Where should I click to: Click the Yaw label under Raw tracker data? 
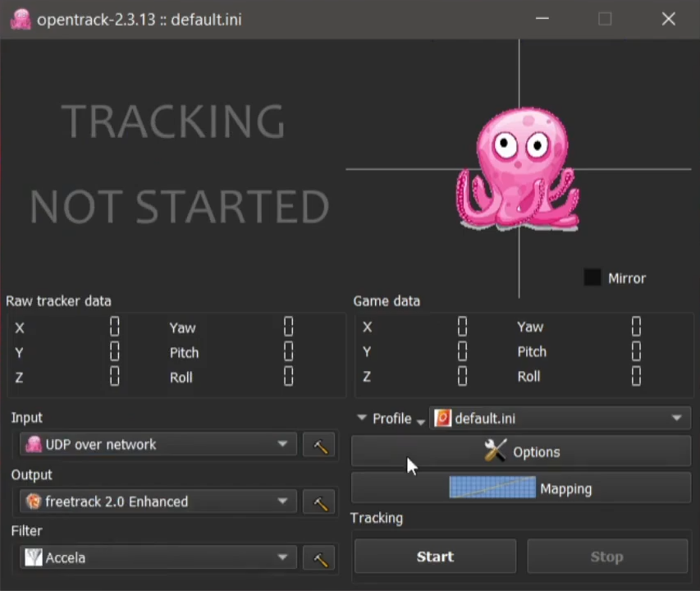click(x=182, y=328)
